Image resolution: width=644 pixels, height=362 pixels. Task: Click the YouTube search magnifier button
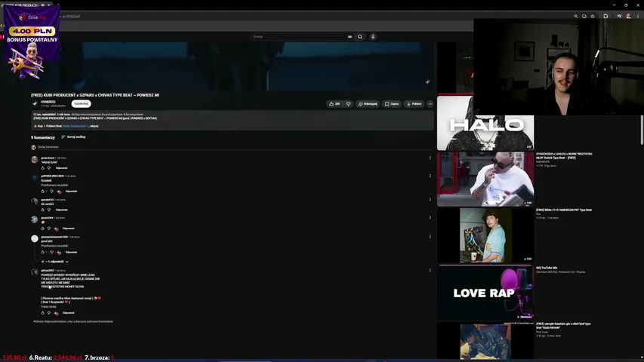coord(360,36)
